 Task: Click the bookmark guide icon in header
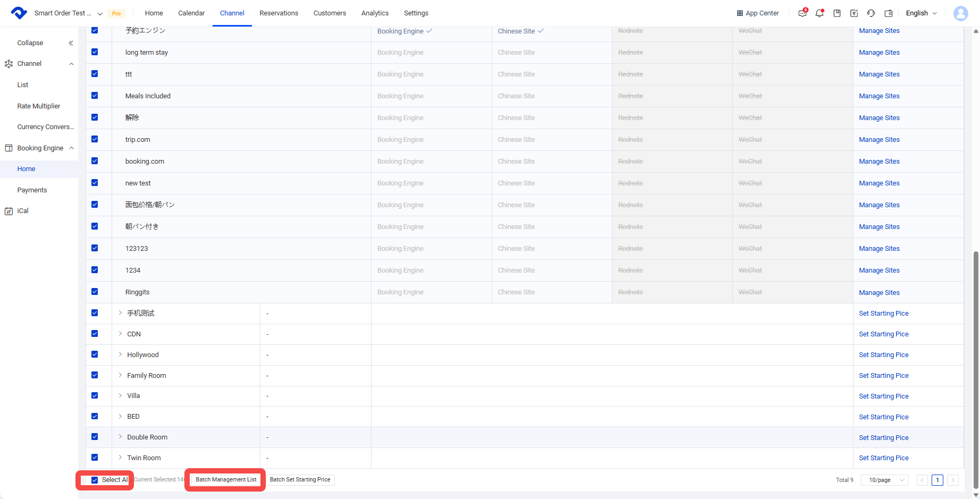click(x=837, y=13)
